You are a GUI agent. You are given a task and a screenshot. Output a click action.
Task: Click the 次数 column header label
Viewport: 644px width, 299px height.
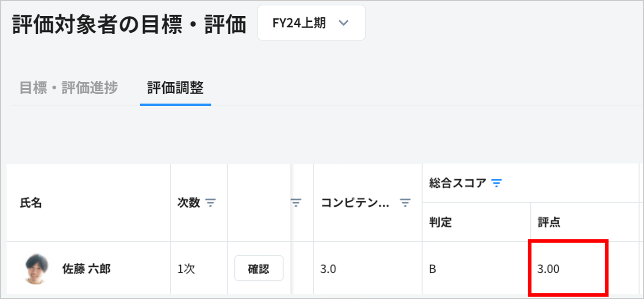point(189,203)
